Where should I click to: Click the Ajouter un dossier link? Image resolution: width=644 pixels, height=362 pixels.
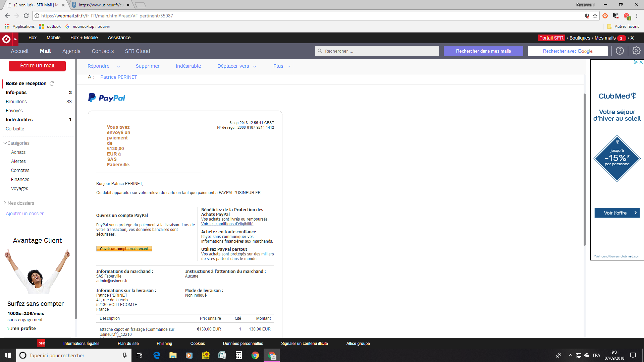click(x=24, y=214)
